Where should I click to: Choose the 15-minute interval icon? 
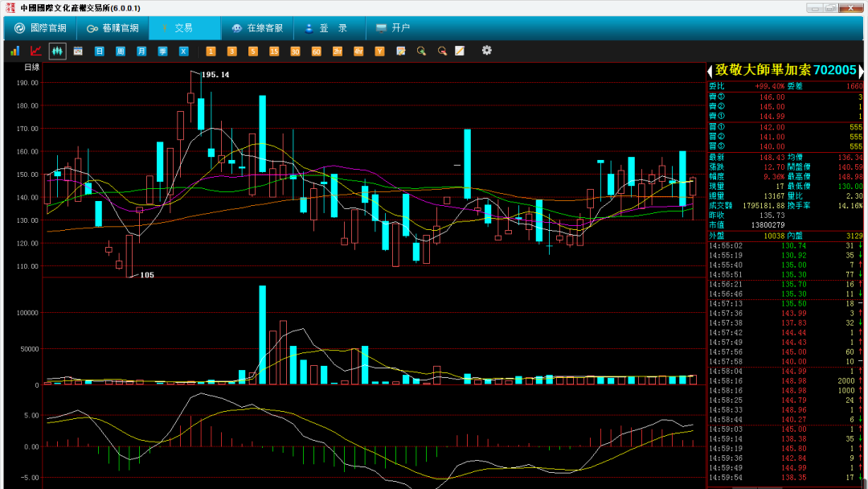tap(273, 51)
